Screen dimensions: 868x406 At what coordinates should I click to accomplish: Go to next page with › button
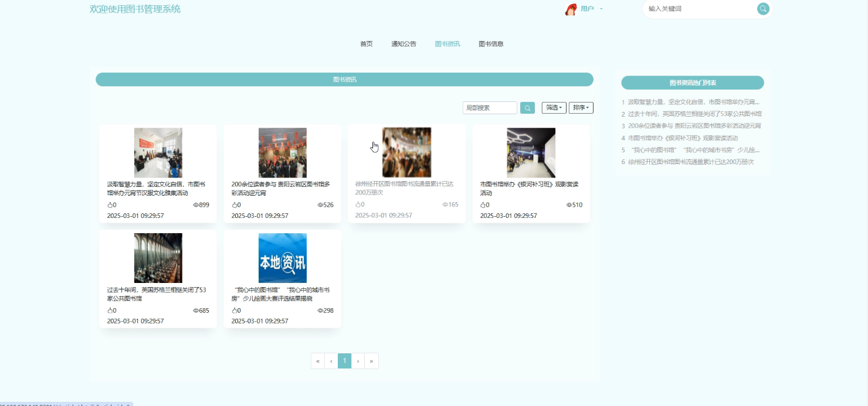tap(358, 361)
